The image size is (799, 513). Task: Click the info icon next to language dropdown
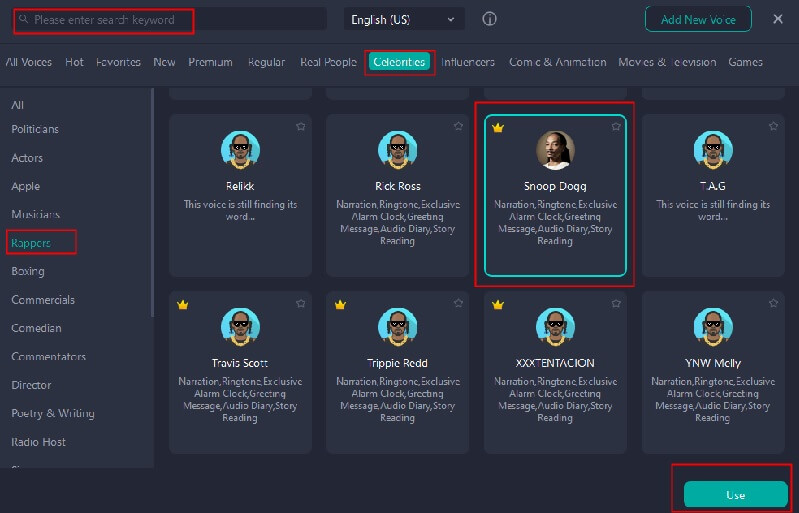click(489, 19)
